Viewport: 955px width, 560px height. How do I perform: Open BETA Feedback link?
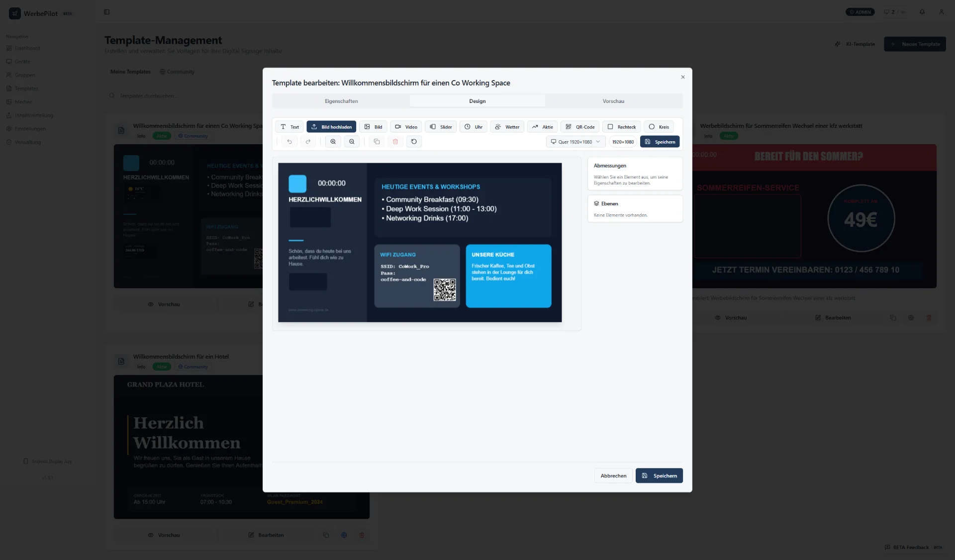[x=914, y=547]
